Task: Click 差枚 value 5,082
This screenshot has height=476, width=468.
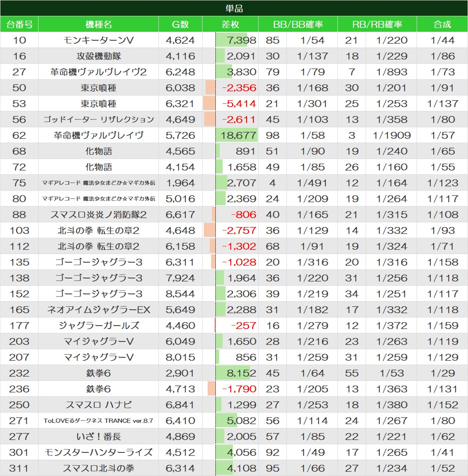Action: point(241,420)
